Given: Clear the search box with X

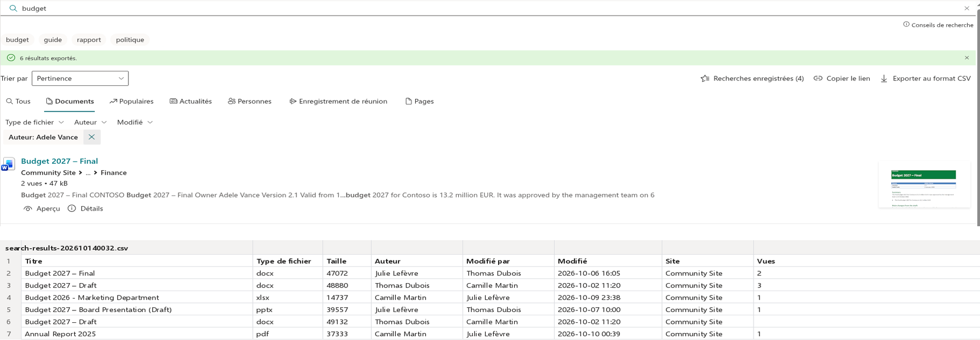Looking at the screenshot, I should tap(967, 8).
